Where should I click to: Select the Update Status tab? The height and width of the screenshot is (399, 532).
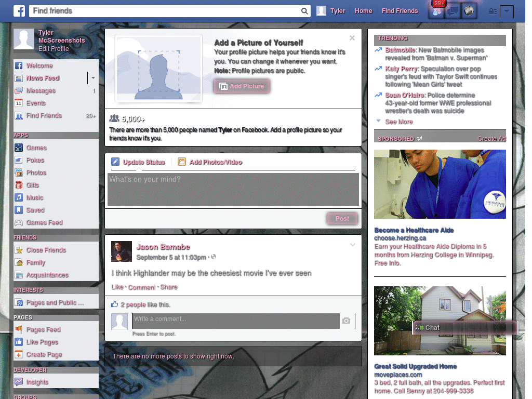[x=138, y=162]
